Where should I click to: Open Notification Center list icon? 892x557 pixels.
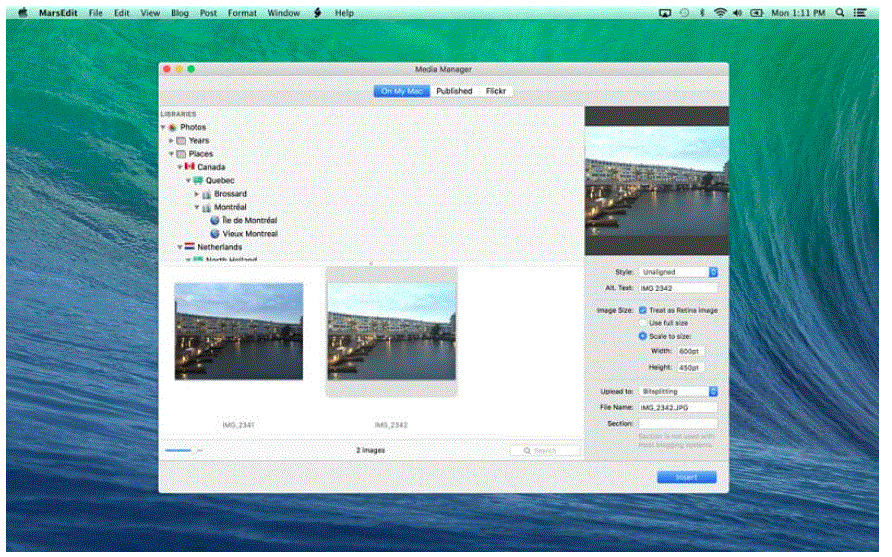[860, 13]
